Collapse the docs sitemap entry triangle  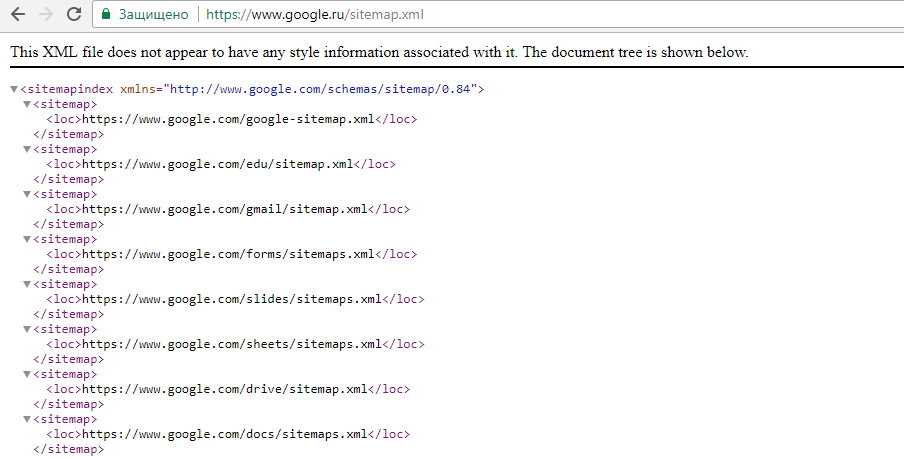click(x=27, y=419)
